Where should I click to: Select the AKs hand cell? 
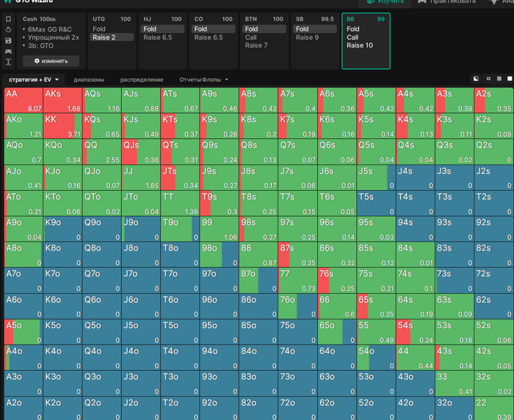tap(62, 101)
